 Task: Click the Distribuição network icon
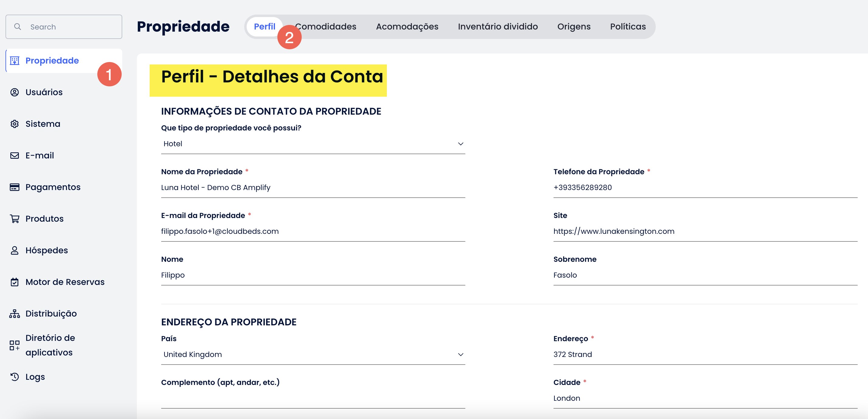[x=15, y=314]
